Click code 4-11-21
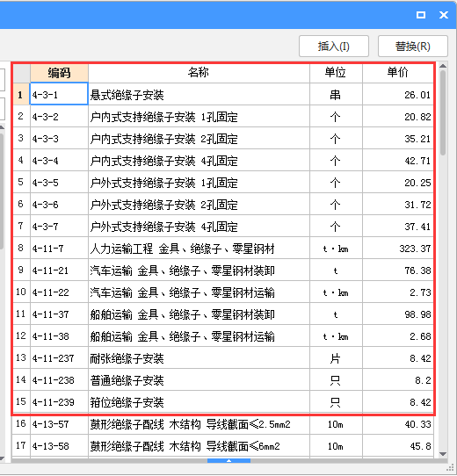The image size is (457, 476). tap(50, 270)
